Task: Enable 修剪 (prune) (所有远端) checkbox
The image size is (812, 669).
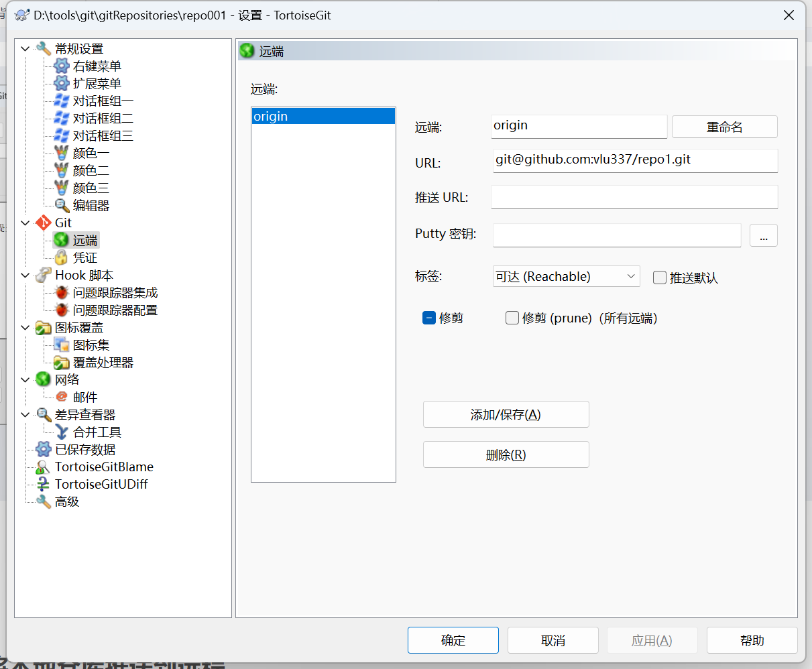Action: [x=512, y=318]
